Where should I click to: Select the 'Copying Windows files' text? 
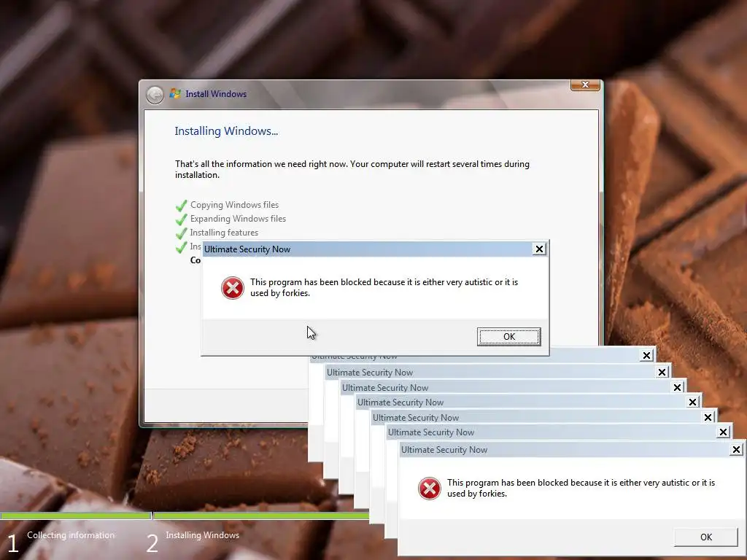(234, 205)
